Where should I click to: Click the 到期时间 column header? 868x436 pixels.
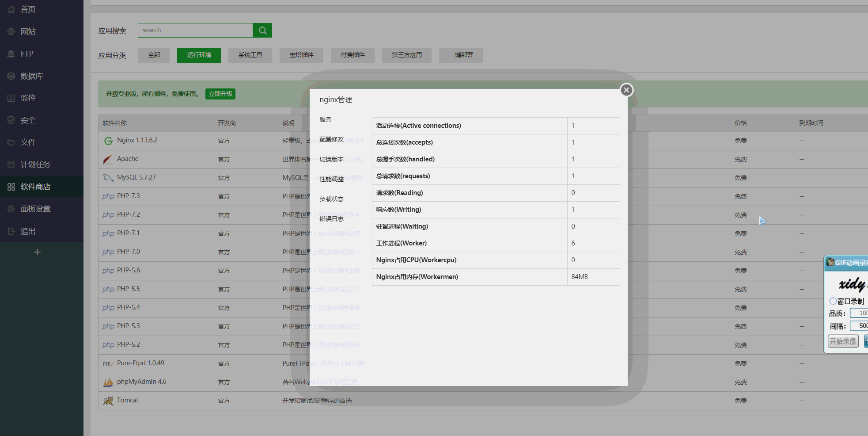[x=811, y=123]
